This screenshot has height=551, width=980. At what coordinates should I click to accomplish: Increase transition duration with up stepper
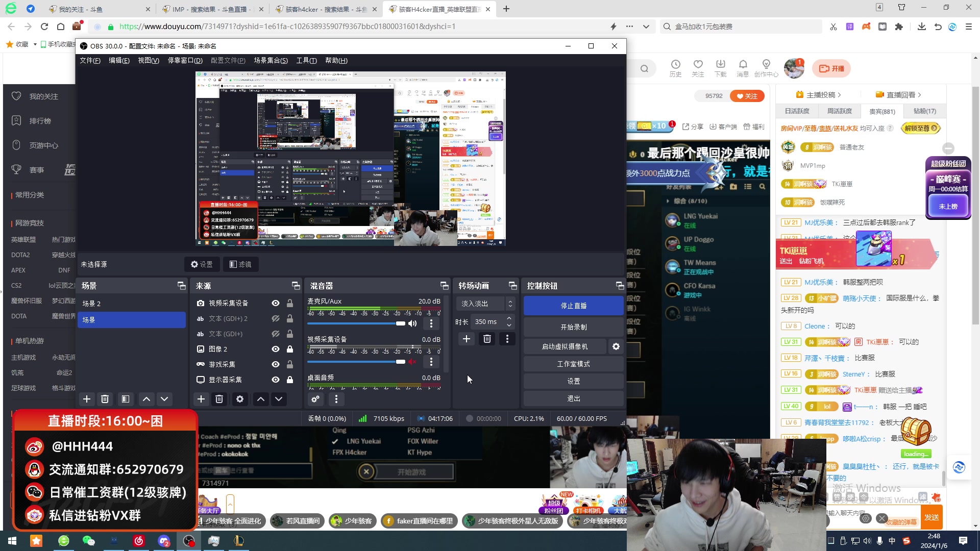pos(509,318)
